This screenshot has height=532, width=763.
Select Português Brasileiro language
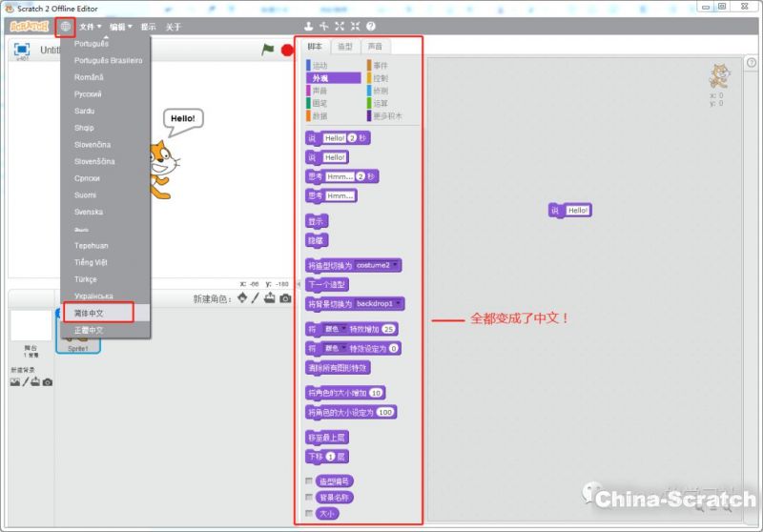coord(105,60)
